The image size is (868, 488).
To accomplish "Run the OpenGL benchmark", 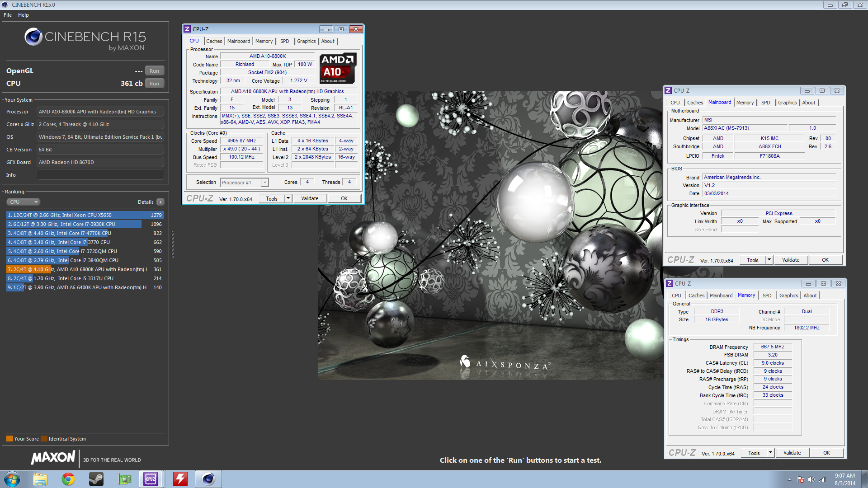I will coord(155,71).
